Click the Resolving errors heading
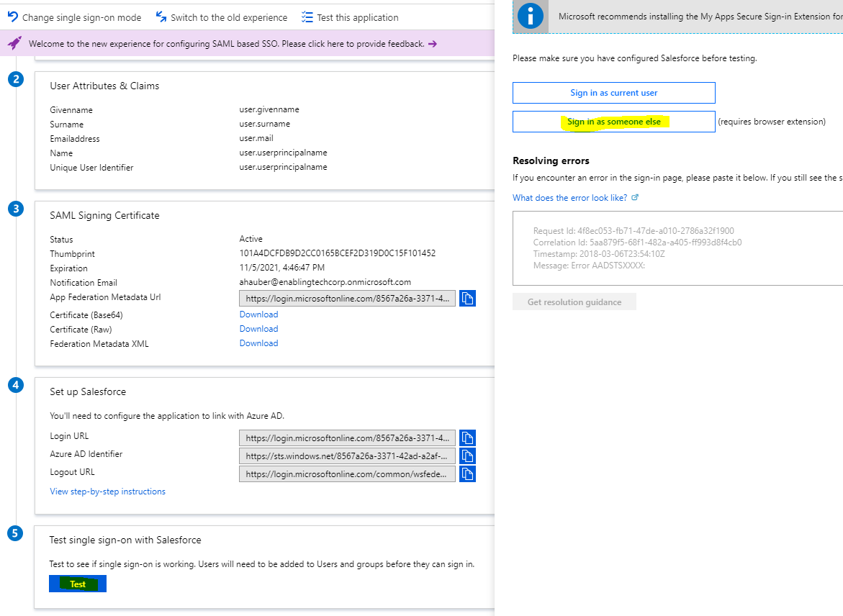843x616 pixels. (x=551, y=160)
